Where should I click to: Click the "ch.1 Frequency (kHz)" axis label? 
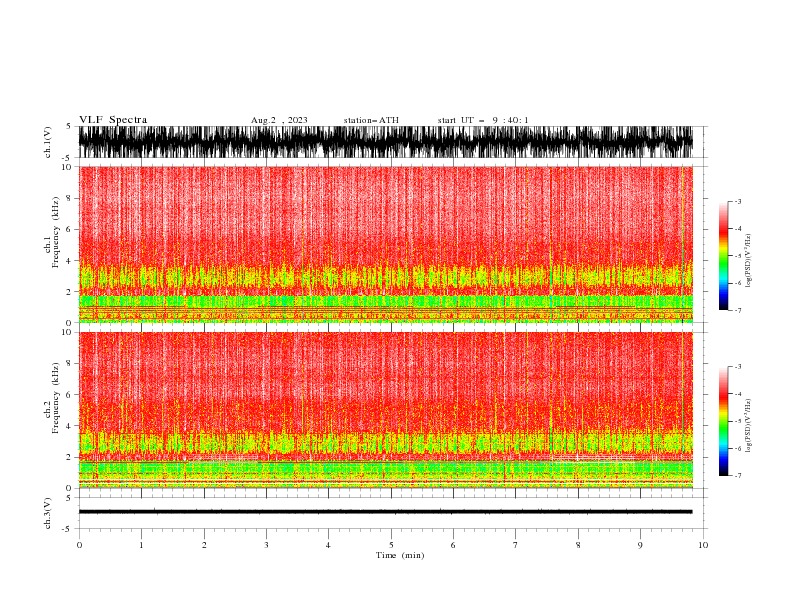(x=52, y=244)
